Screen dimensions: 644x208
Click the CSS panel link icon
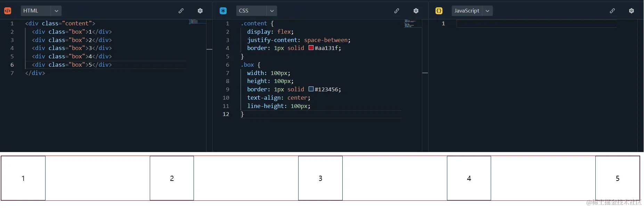point(397,11)
